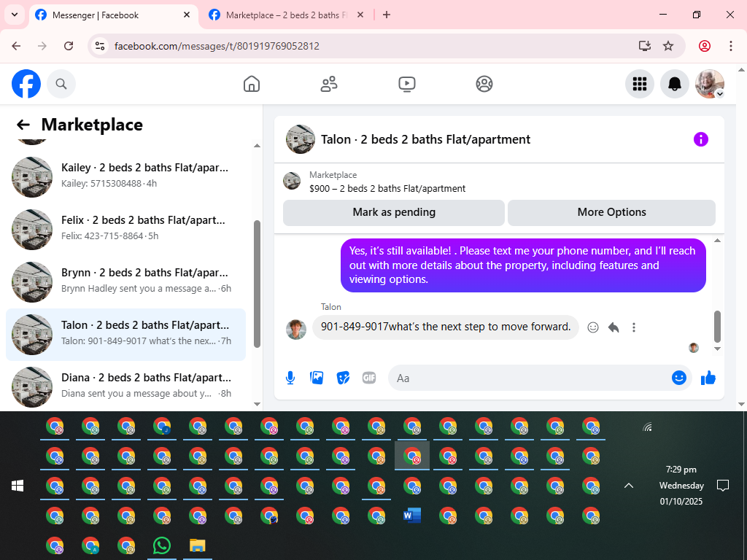Open conversation information purple i icon
The width and height of the screenshot is (747, 560).
701,139
